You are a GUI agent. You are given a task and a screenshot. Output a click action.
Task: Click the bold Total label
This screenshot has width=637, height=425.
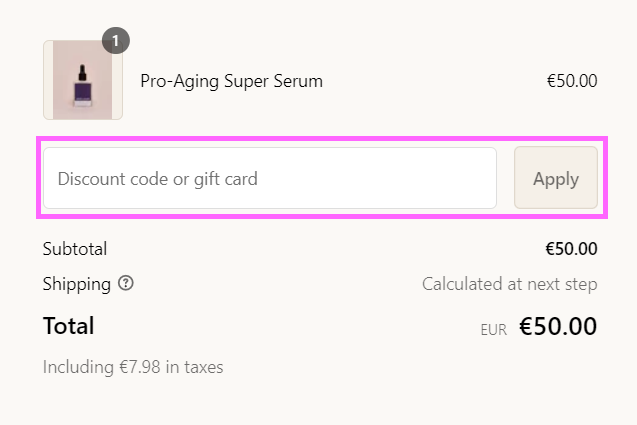[x=69, y=325]
